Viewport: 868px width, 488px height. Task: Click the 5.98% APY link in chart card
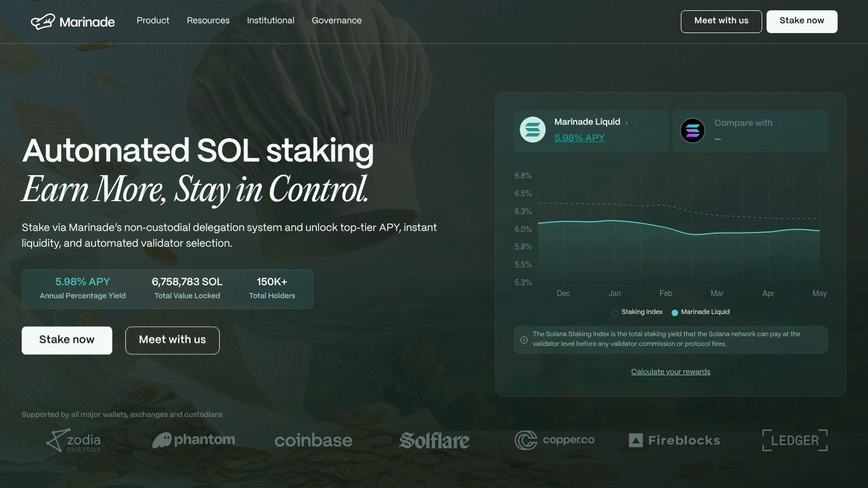pos(579,138)
